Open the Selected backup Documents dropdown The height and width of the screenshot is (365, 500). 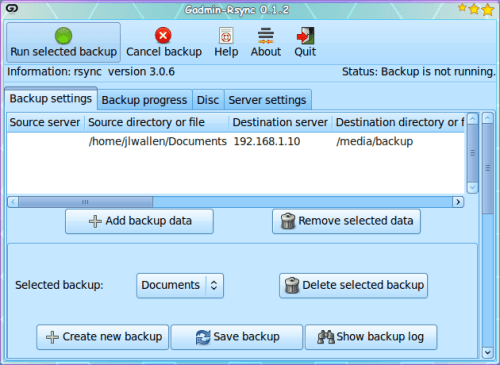[x=180, y=285]
